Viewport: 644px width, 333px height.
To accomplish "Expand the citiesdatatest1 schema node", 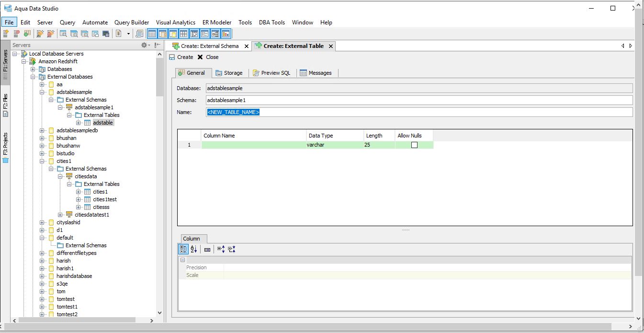I will pyautogui.click(x=60, y=215).
